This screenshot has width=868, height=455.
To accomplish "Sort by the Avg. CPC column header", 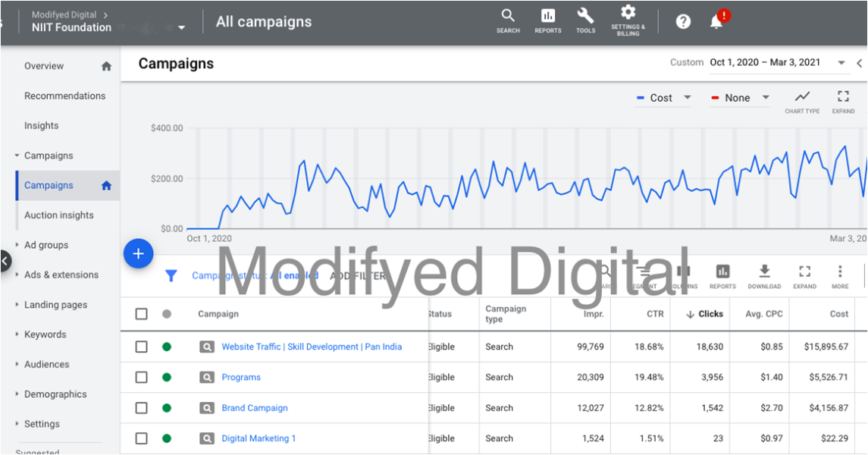I will point(764,314).
